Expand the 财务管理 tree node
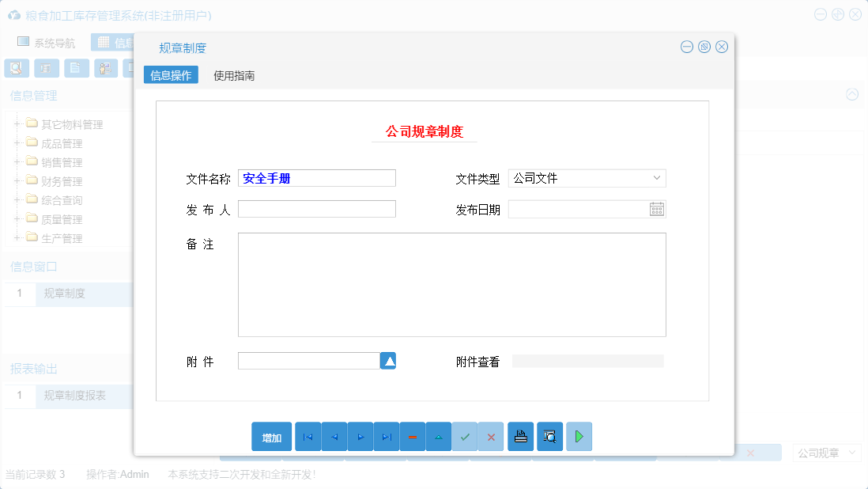This screenshot has width=868, height=489. (x=17, y=180)
